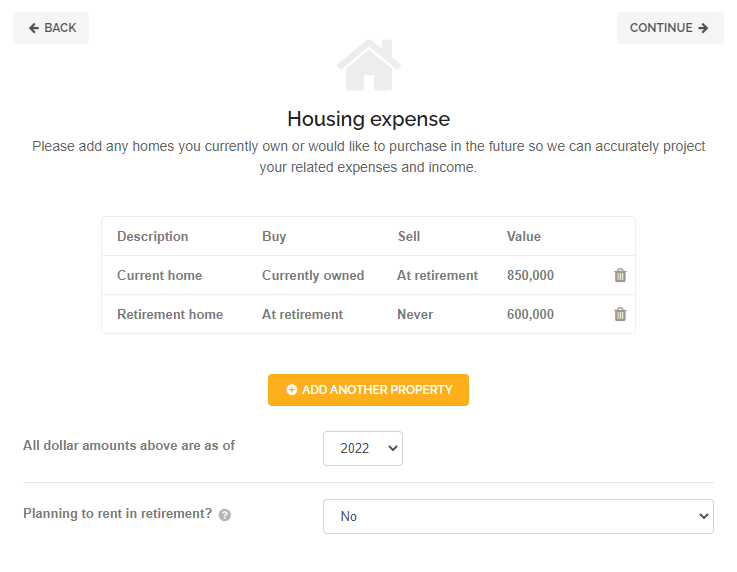
Task: Select the 600,000 home value
Action: [x=530, y=314]
